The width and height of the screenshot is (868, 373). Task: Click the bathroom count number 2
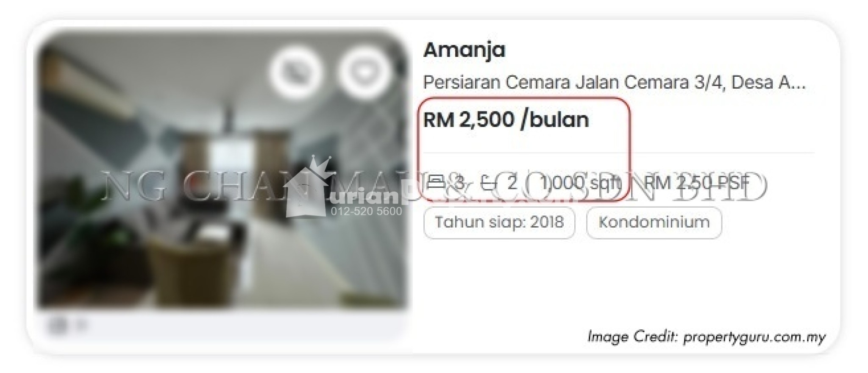click(x=512, y=183)
